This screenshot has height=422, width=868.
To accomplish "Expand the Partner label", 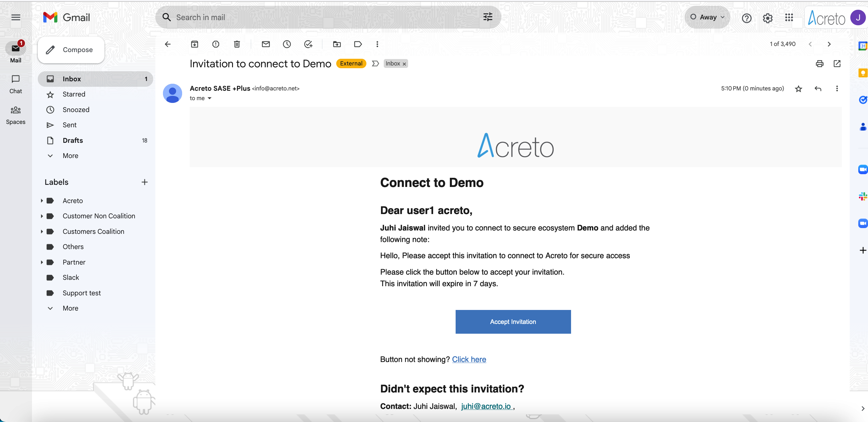I will (x=42, y=262).
